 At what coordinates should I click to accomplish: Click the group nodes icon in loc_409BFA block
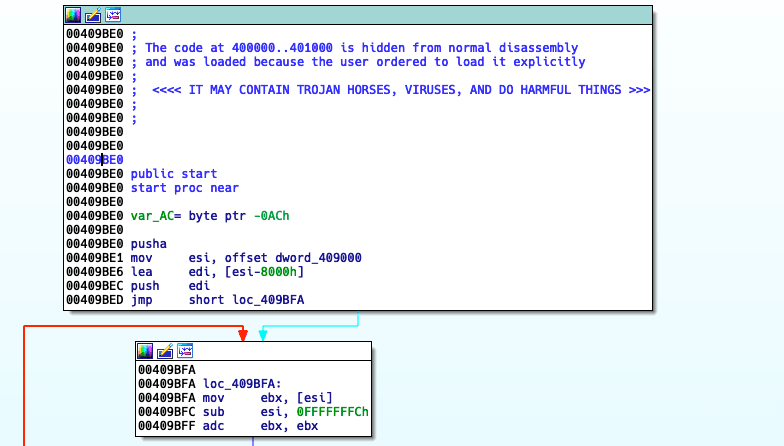point(185,351)
